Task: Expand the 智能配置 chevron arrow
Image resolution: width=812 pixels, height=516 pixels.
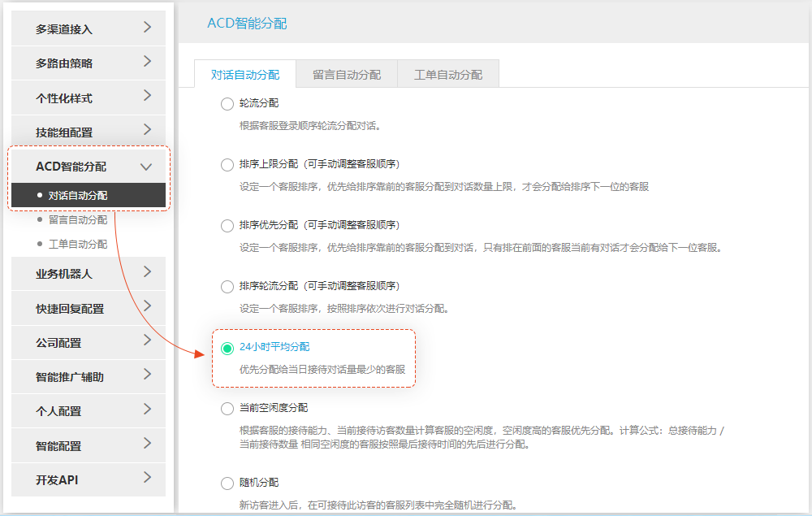Action: tap(147, 443)
